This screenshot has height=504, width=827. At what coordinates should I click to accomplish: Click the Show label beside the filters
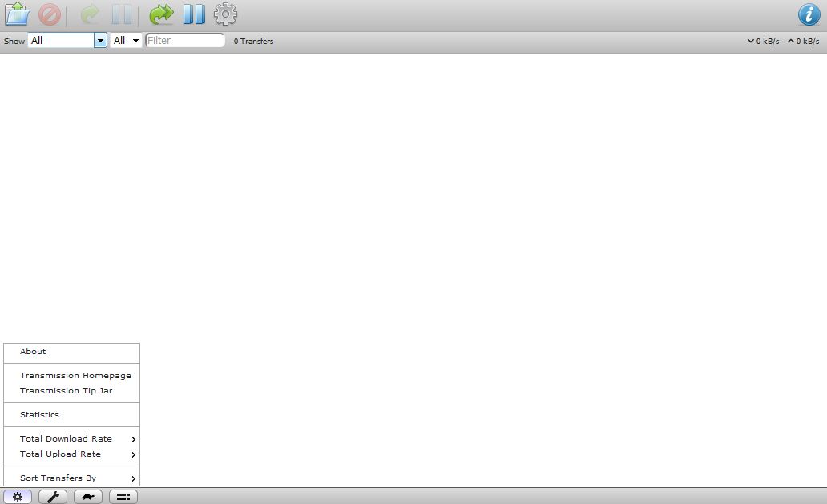click(x=14, y=41)
